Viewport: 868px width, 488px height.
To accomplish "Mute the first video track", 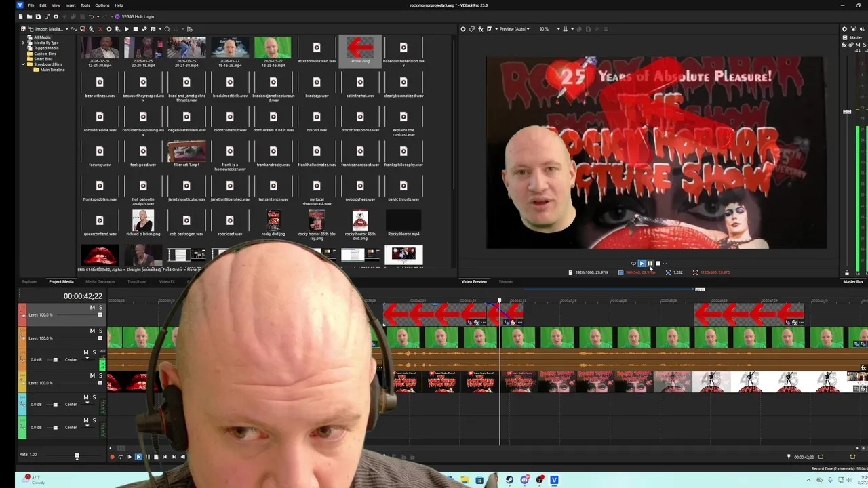I will 92,308.
